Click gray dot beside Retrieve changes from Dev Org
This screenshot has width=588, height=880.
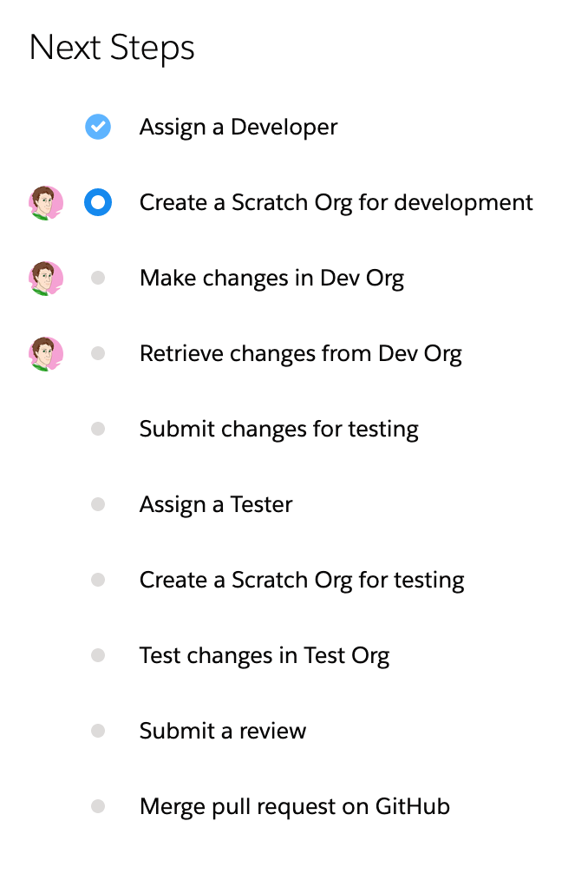tap(98, 353)
